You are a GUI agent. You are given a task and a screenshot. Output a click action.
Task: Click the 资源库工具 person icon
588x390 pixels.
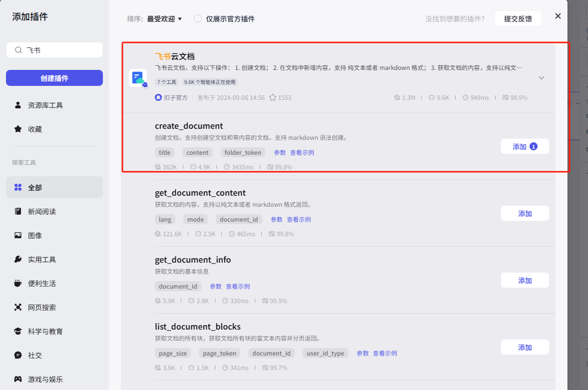17,105
